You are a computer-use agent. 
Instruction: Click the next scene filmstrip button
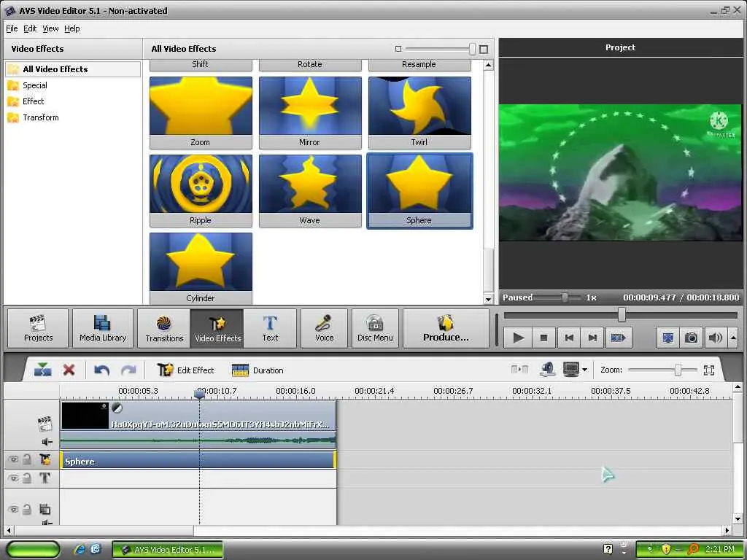[619, 338]
